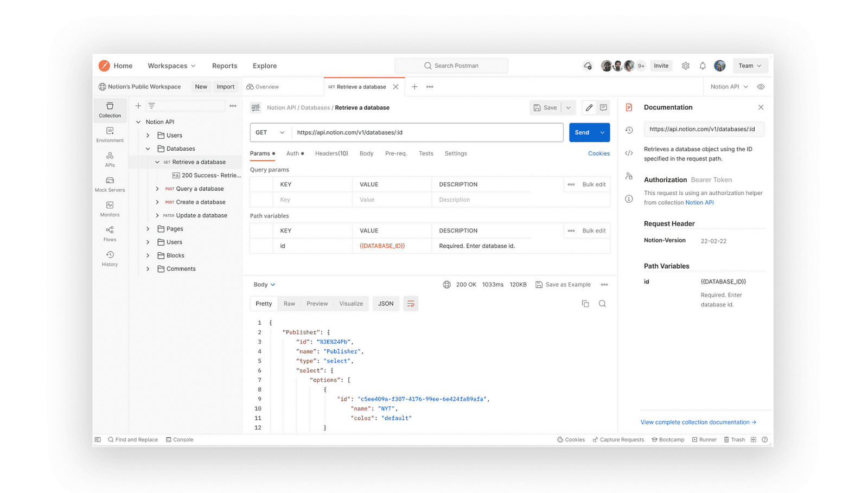Viewport: 868px width, 493px height.
Task: Open the Collections panel in the sidebar
Action: [x=110, y=110]
